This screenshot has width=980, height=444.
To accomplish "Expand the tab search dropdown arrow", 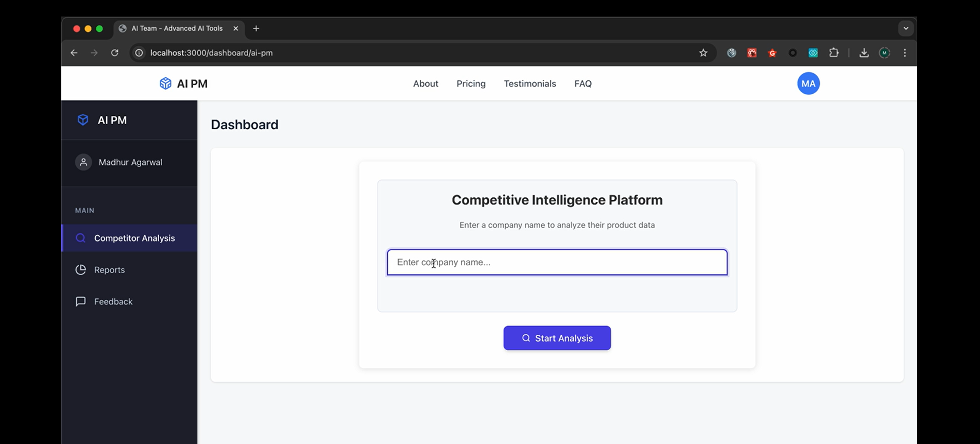I will [906, 28].
